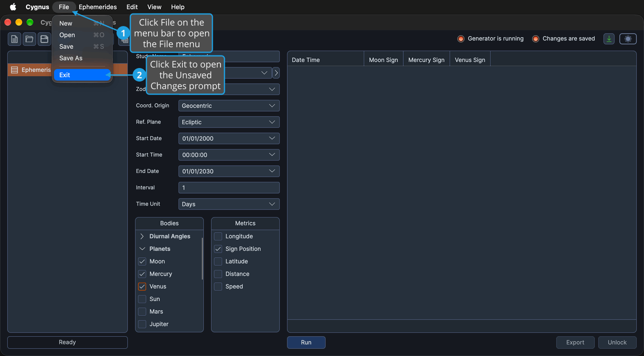Click the save floppy disk toolbar icon
Viewport: 644px width, 356px height.
pos(44,39)
